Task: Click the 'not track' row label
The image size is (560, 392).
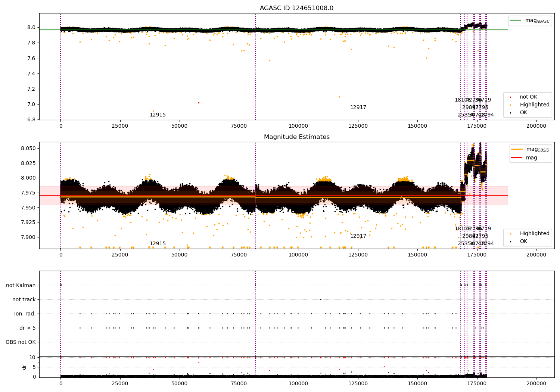Action: coord(24,300)
